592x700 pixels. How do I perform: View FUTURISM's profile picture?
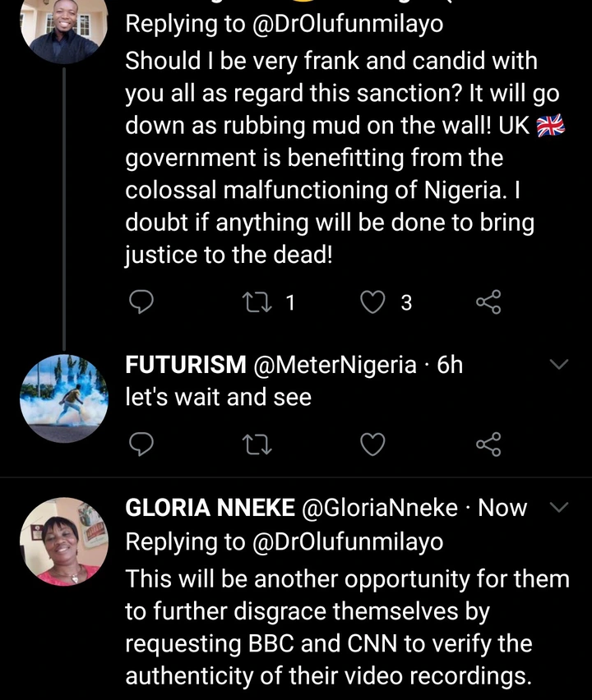tap(63, 398)
